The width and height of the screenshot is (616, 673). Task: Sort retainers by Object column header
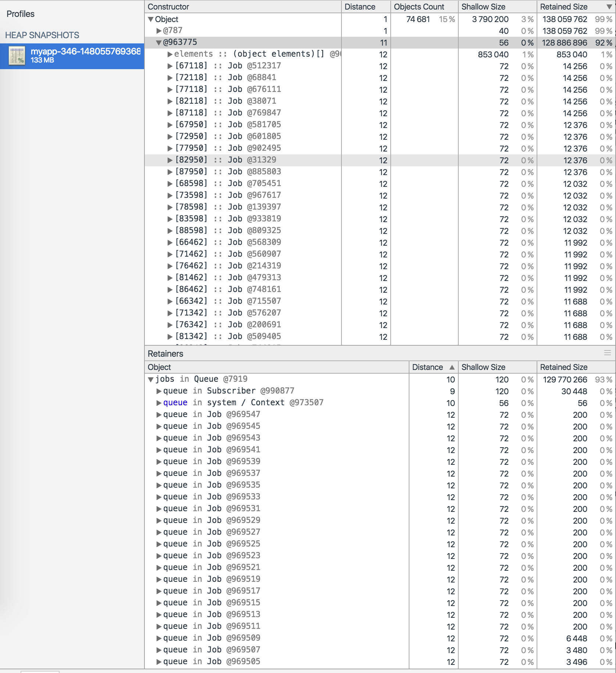coord(277,367)
